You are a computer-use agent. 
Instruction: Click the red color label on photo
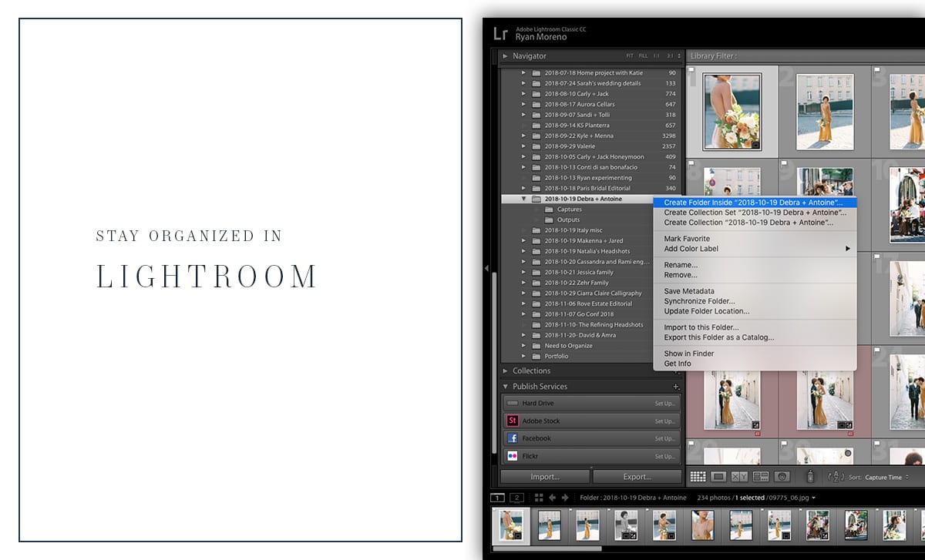click(757, 434)
